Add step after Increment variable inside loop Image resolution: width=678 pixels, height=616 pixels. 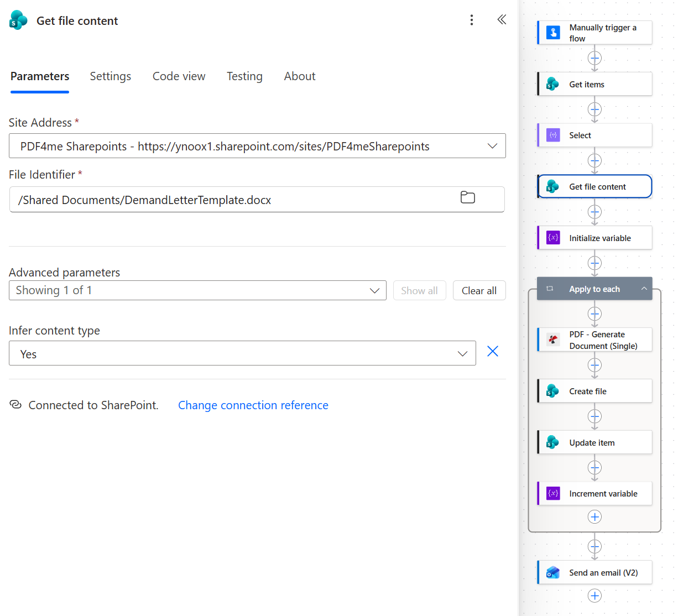click(x=594, y=517)
